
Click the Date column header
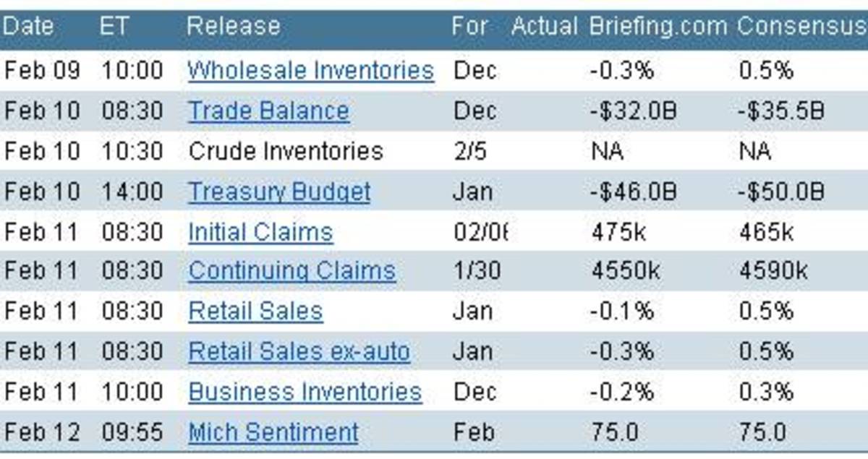[x=28, y=27]
